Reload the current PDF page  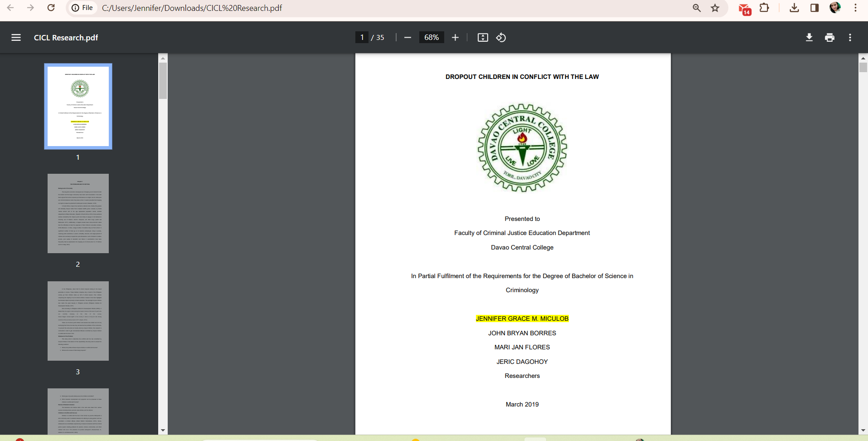click(51, 8)
